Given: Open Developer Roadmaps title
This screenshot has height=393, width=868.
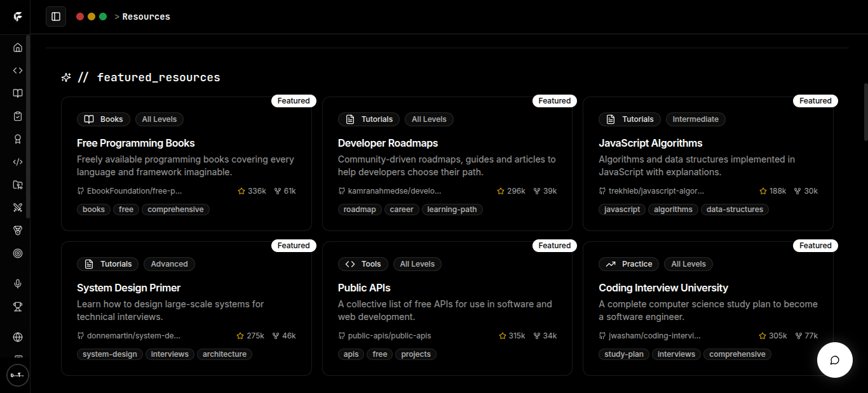Looking at the screenshot, I should (x=388, y=143).
